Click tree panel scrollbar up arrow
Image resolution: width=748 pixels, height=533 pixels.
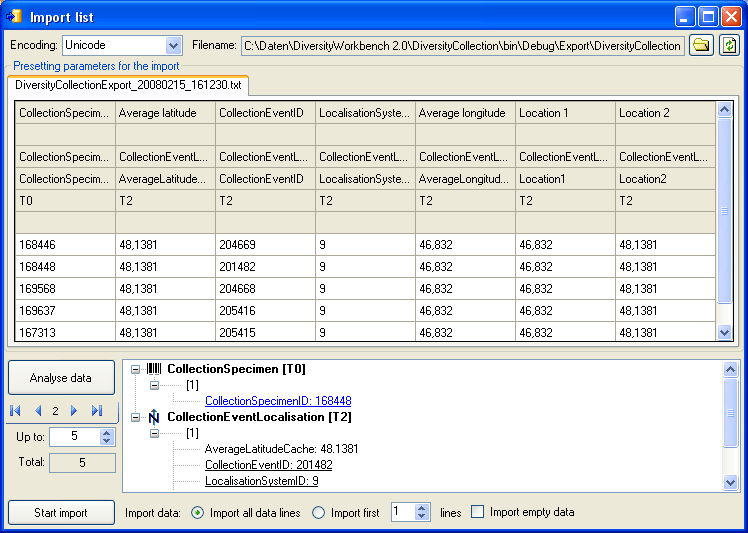click(730, 369)
